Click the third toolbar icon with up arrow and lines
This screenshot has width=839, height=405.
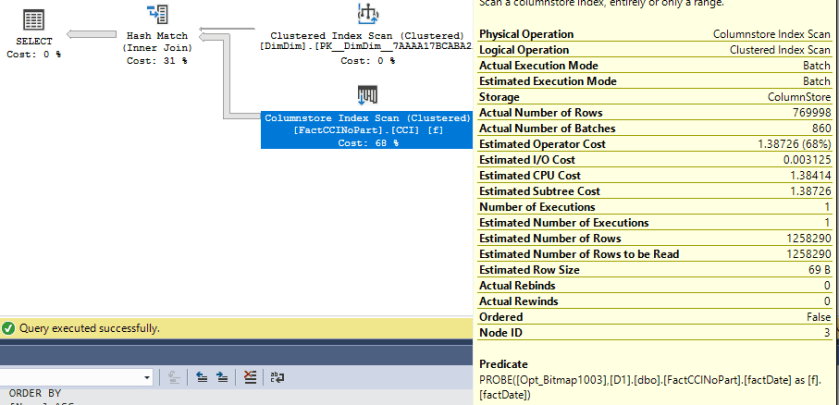click(x=222, y=377)
